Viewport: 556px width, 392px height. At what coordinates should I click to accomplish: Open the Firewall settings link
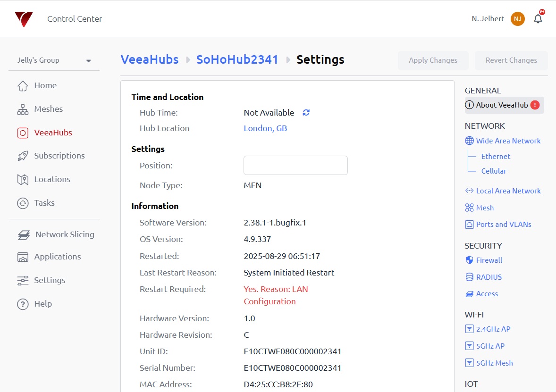489,260
